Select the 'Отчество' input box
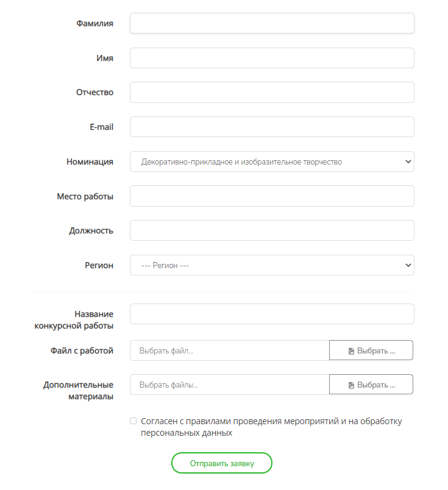Viewport: 448px width, 490px height. click(272, 92)
